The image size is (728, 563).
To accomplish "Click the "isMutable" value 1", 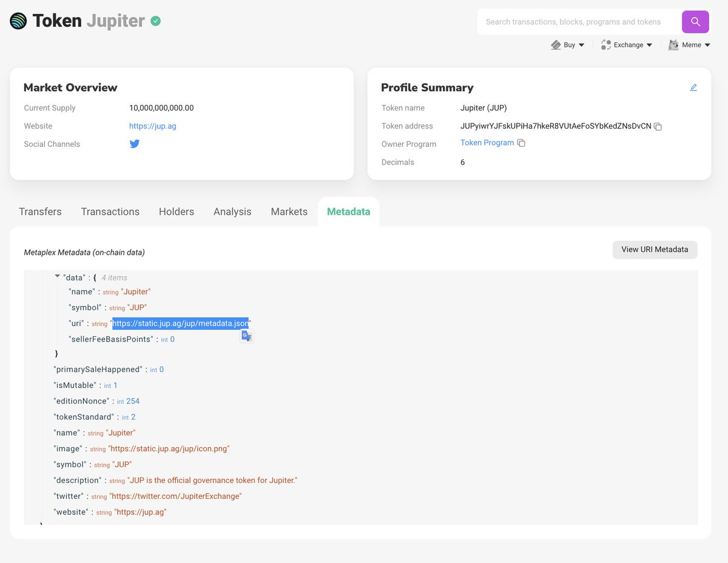I will (x=115, y=385).
